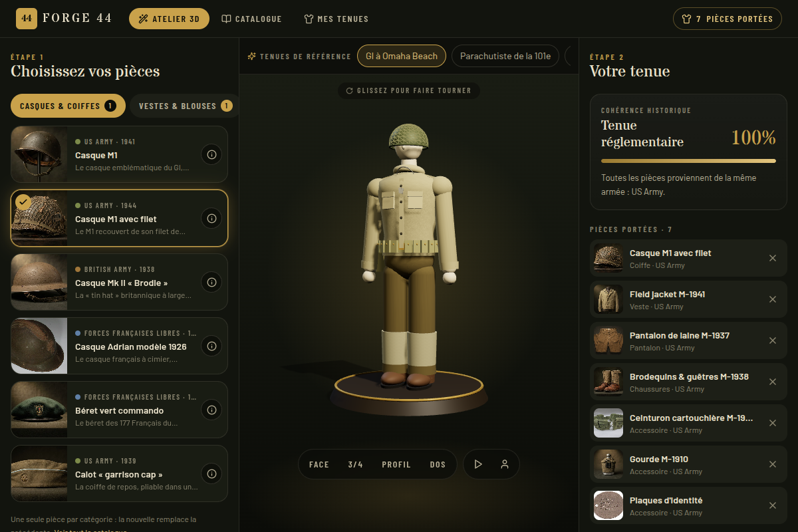Toggle the mannequin person icon
The image size is (798, 532).
(505, 464)
